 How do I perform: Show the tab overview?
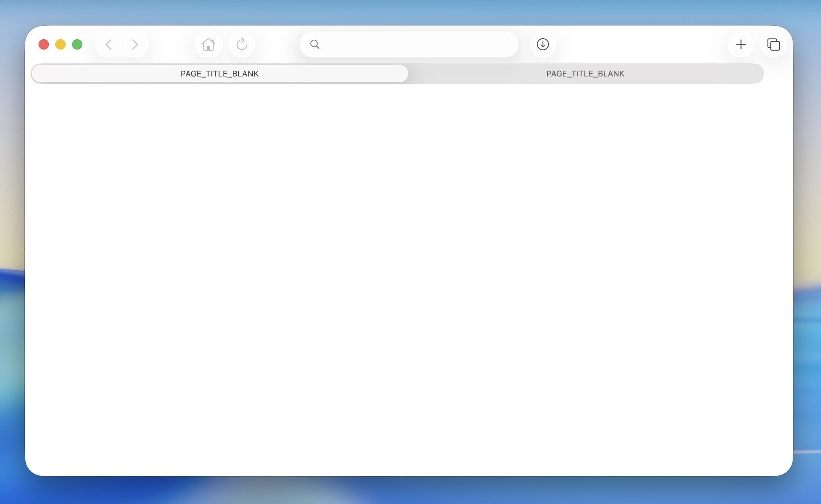(x=773, y=44)
